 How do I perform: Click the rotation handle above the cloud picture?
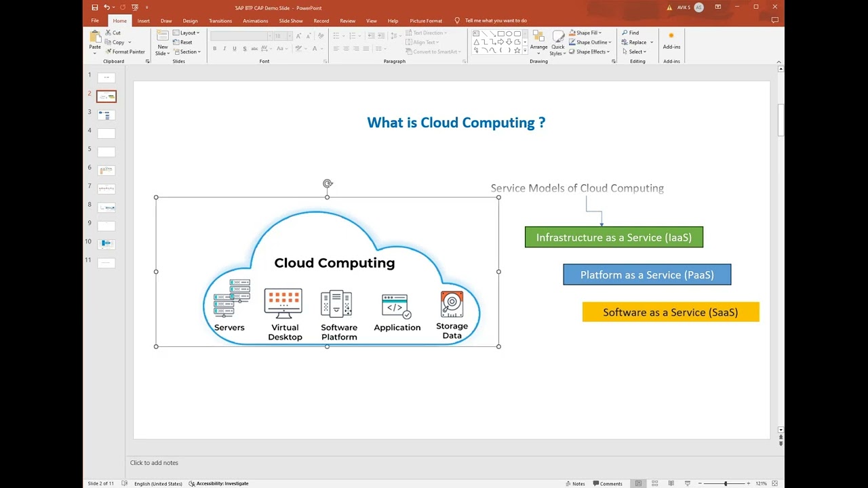328,184
